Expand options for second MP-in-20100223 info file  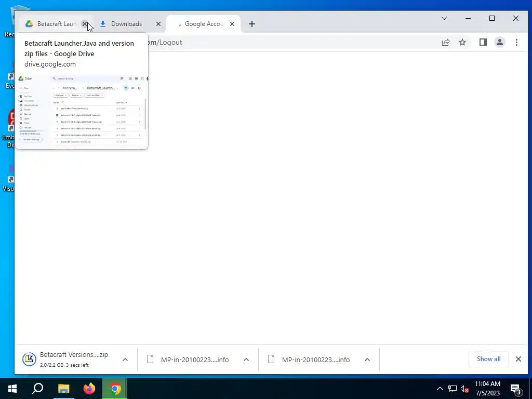367,360
